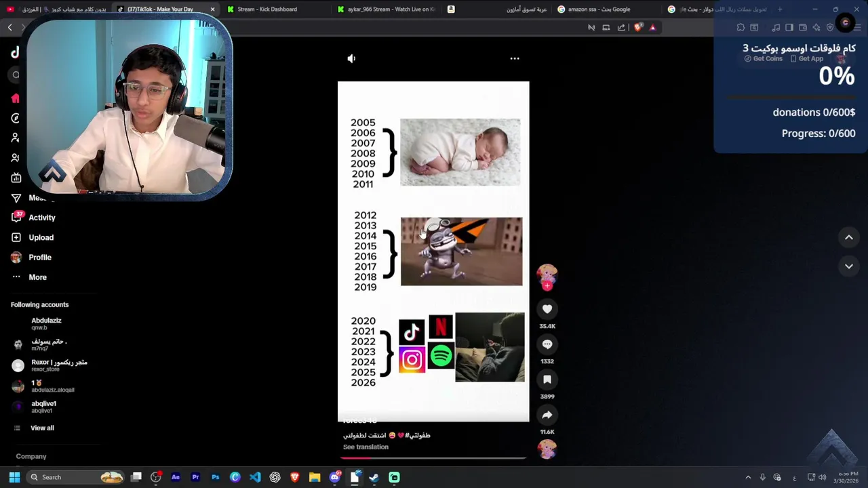Open the Leo AI sparkle icon

[x=816, y=27]
